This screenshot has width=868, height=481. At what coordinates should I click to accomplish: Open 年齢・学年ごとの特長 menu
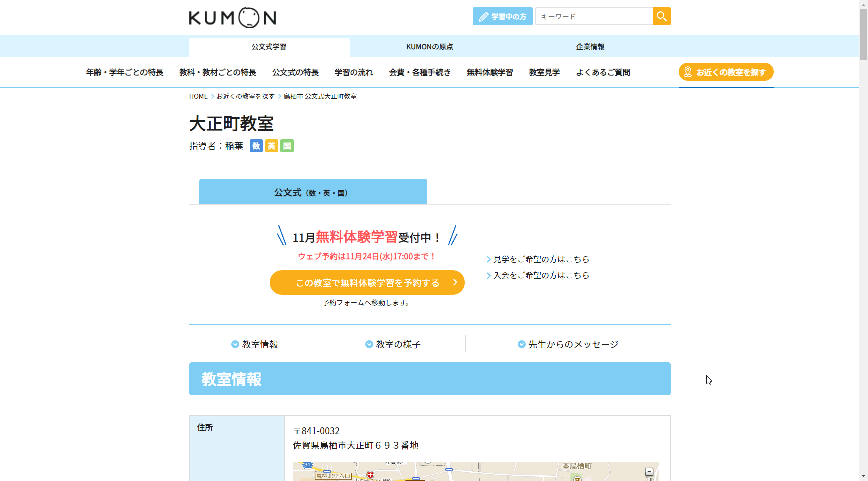[x=124, y=72]
